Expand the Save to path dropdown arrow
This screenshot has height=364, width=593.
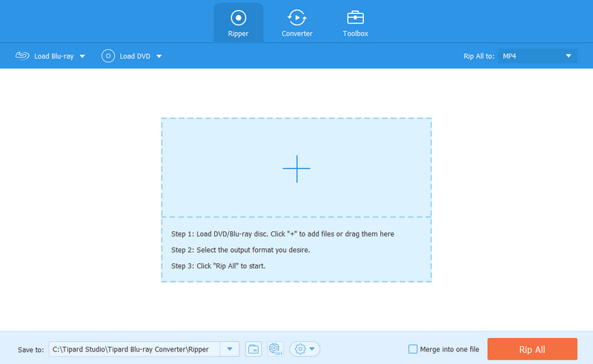coord(230,349)
